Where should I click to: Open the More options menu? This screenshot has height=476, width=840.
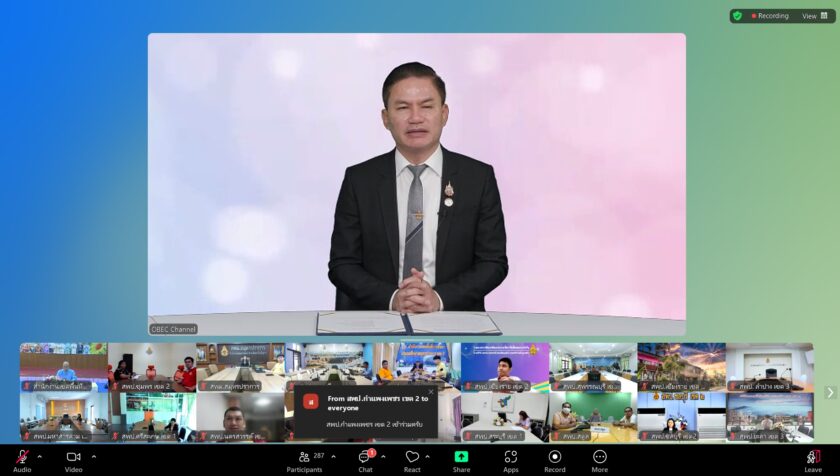[599, 458]
